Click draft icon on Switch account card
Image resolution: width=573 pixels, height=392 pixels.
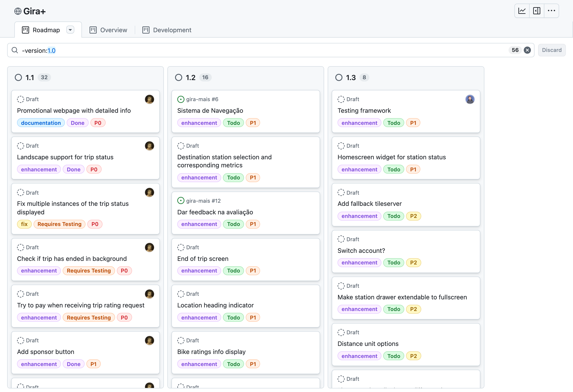tap(341, 239)
